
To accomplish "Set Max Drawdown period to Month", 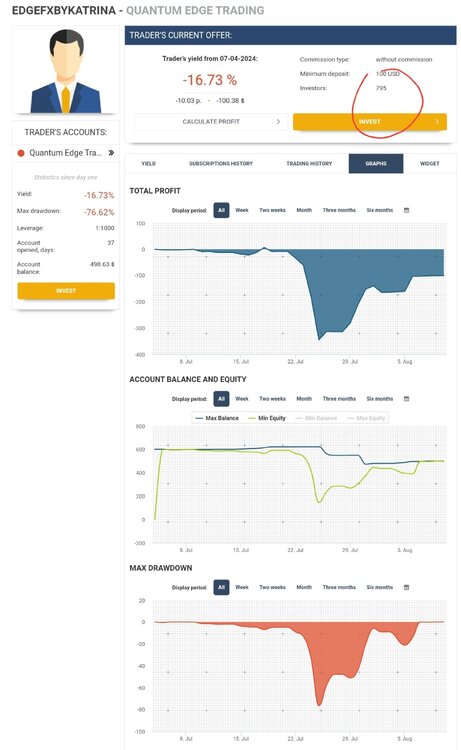I will 304,587.
